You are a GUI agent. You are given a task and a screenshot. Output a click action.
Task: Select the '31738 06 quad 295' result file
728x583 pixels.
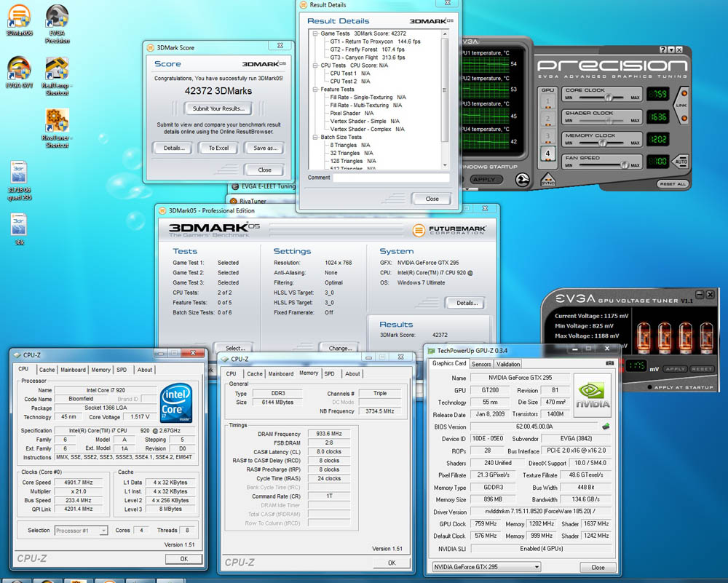pos(19,181)
